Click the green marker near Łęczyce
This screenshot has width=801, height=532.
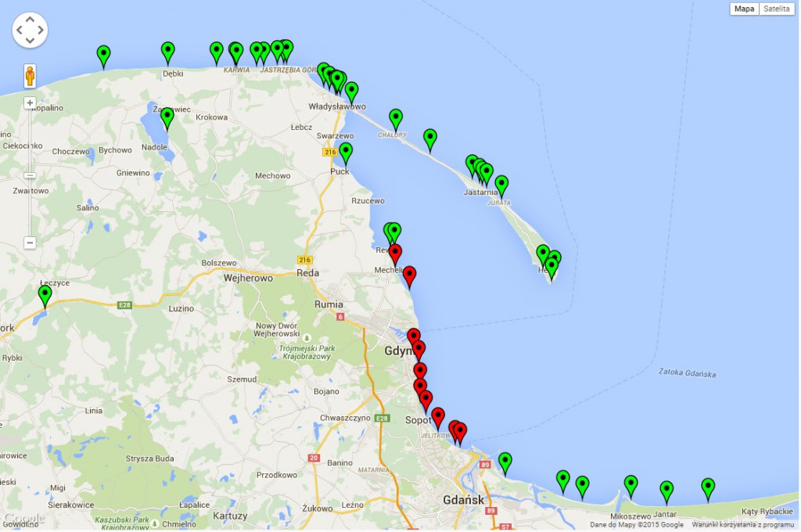point(45,294)
